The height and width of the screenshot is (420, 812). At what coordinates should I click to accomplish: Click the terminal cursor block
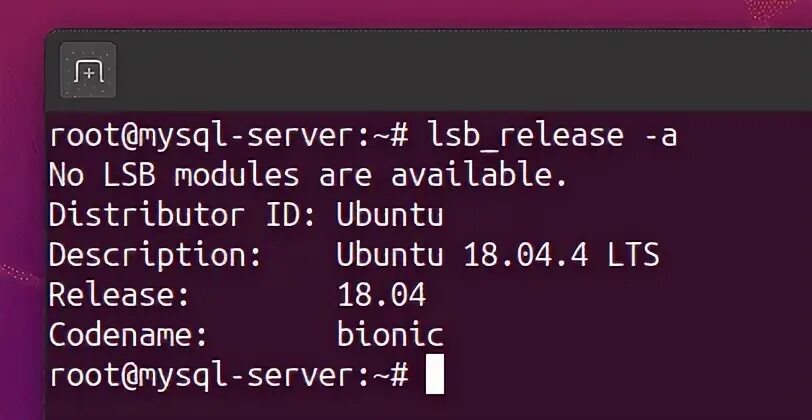pos(434,375)
